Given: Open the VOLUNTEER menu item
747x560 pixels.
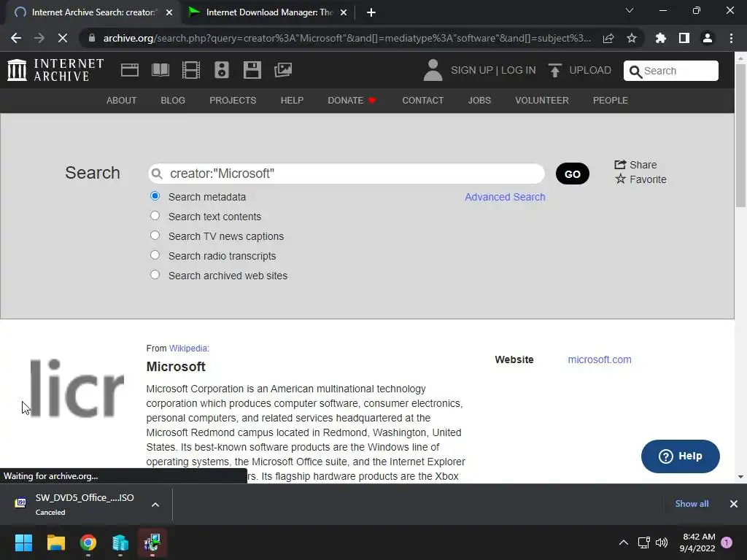Looking at the screenshot, I should point(542,101).
